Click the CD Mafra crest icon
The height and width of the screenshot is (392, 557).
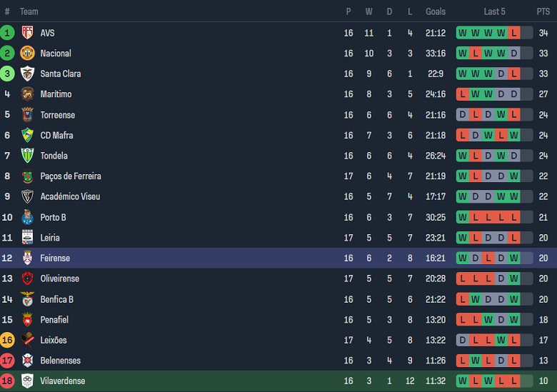[27, 136]
